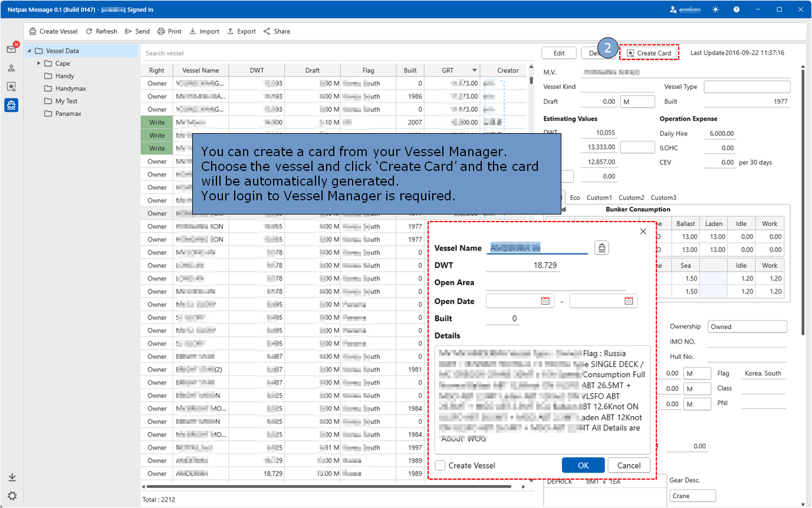Toggle the theme brightness icon in title bar
The image size is (812, 508).
coord(716,9)
